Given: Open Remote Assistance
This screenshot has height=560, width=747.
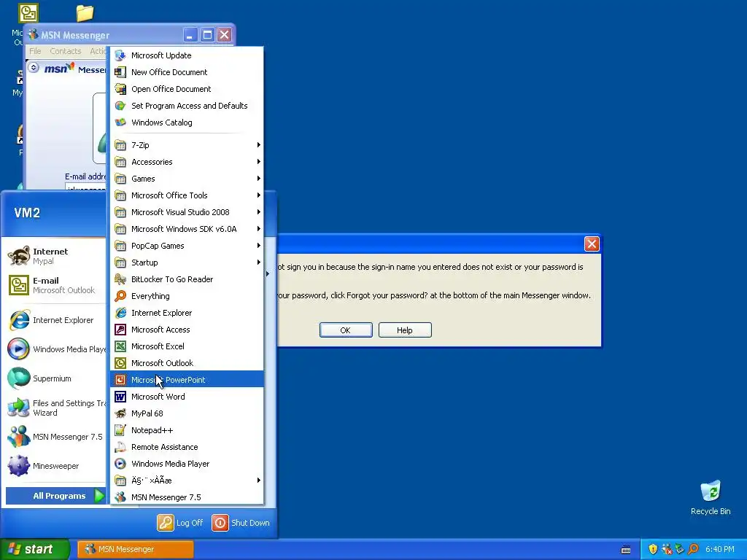Looking at the screenshot, I should pyautogui.click(x=187, y=447).
